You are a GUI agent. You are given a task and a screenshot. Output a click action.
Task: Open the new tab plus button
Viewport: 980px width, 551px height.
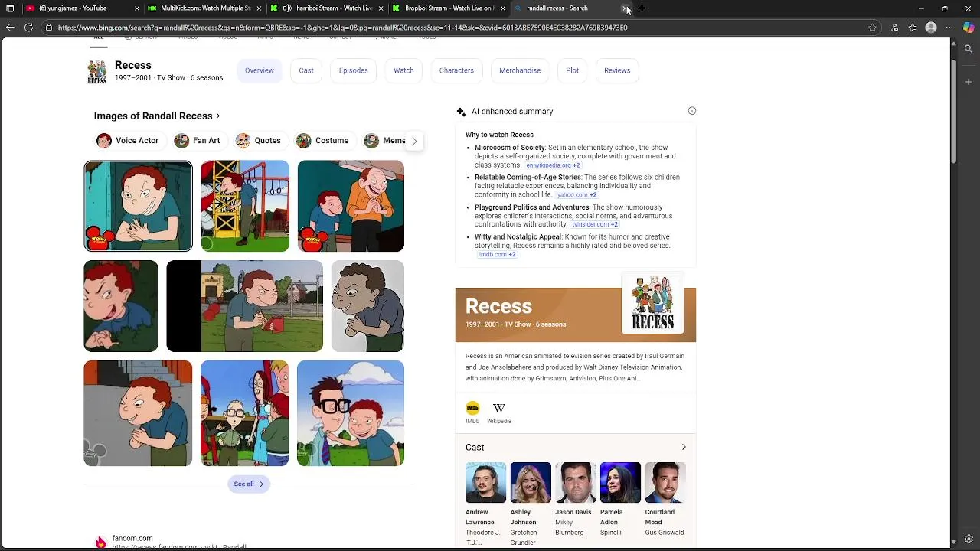click(x=642, y=8)
